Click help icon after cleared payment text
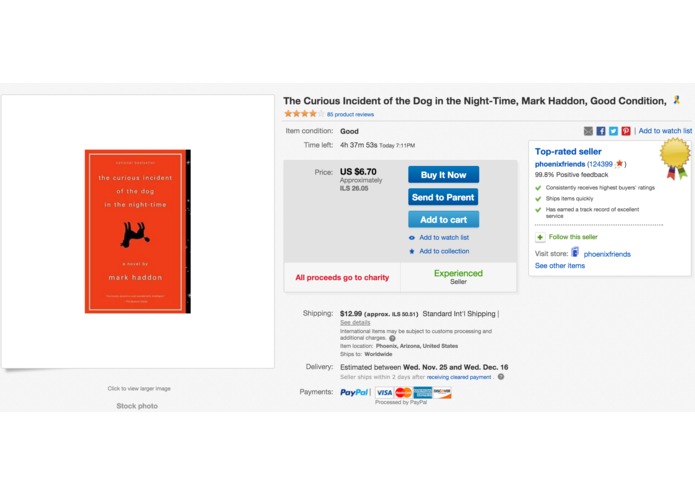This screenshot has height=494, width=695. click(501, 377)
